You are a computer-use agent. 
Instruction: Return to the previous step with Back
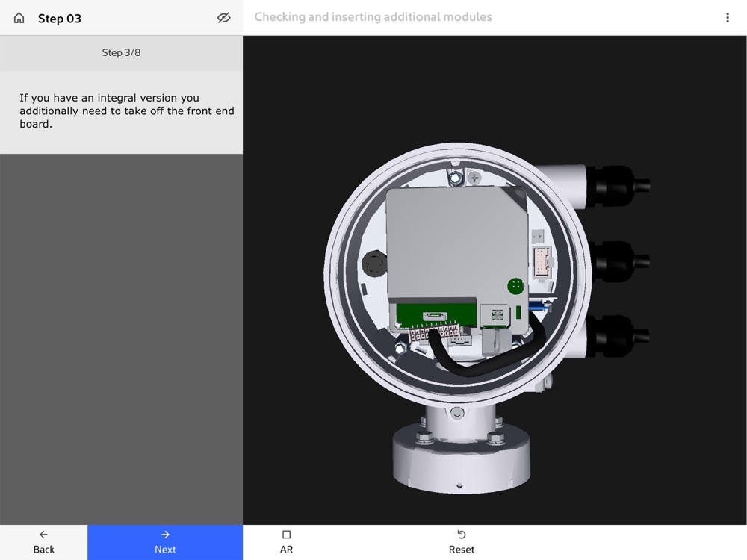pyautogui.click(x=44, y=542)
